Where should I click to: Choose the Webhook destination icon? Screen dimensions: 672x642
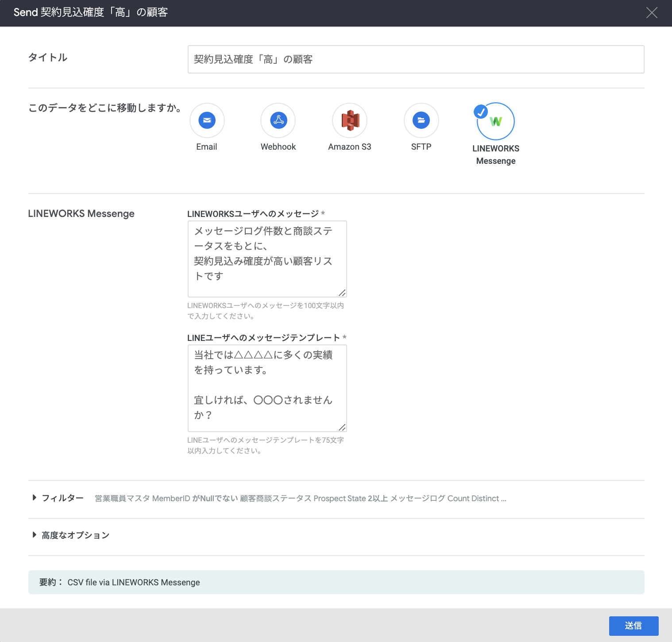278,120
